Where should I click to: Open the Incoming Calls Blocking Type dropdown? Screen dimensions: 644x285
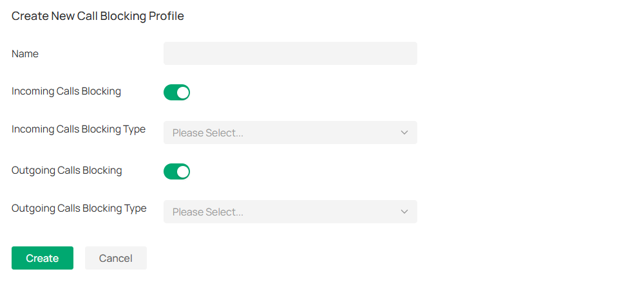[x=290, y=133]
